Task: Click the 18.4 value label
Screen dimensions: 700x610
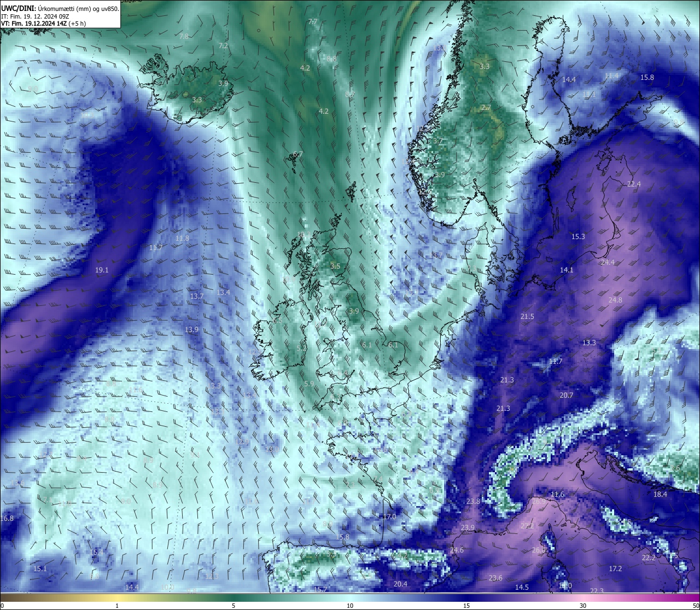Action: pos(660,494)
